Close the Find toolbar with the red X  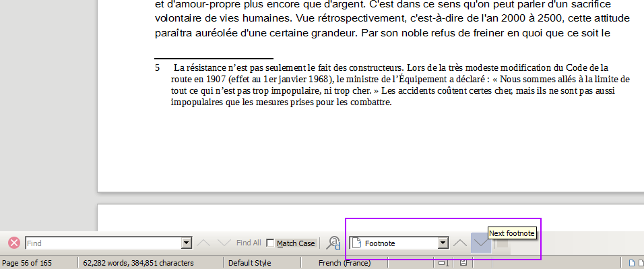click(x=14, y=243)
